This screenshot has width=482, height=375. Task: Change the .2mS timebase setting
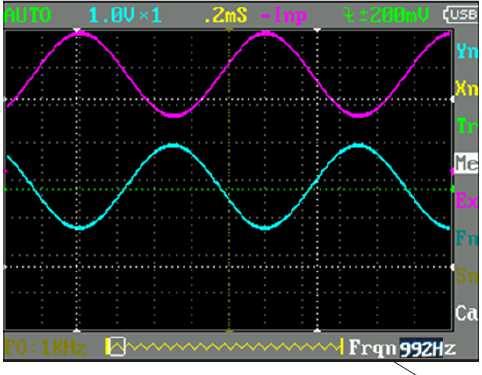226,15
